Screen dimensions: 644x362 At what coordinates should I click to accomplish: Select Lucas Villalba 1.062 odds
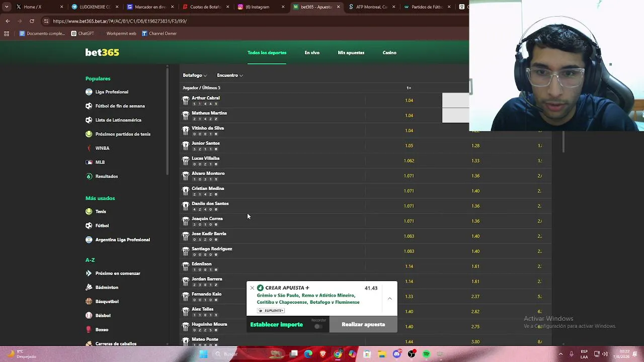coord(409,161)
